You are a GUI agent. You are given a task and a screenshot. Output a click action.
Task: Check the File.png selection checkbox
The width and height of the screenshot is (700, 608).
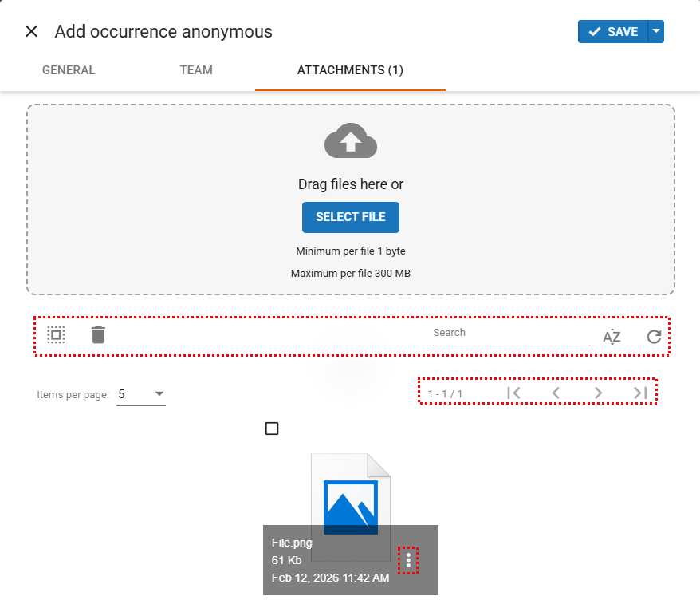click(x=272, y=429)
